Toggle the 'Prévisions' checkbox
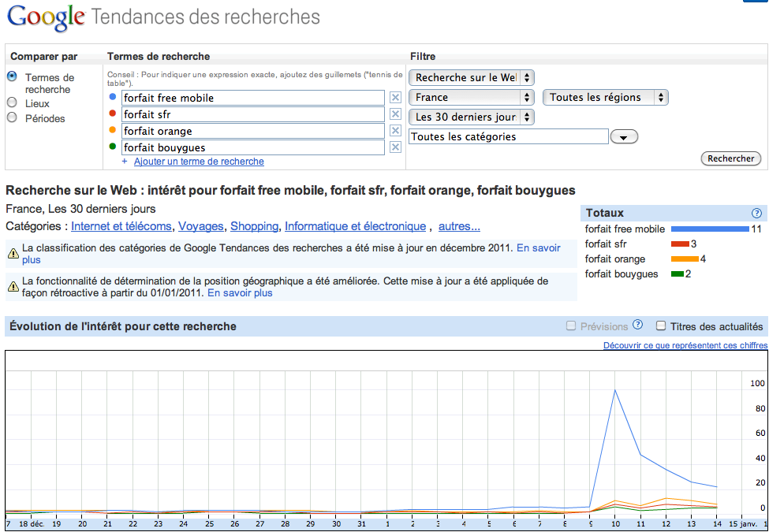Image resolution: width=769 pixels, height=532 pixels. 571,326
